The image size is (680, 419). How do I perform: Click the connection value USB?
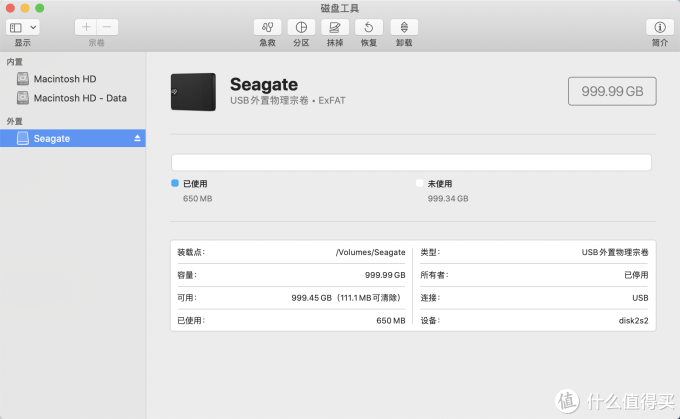coord(640,298)
